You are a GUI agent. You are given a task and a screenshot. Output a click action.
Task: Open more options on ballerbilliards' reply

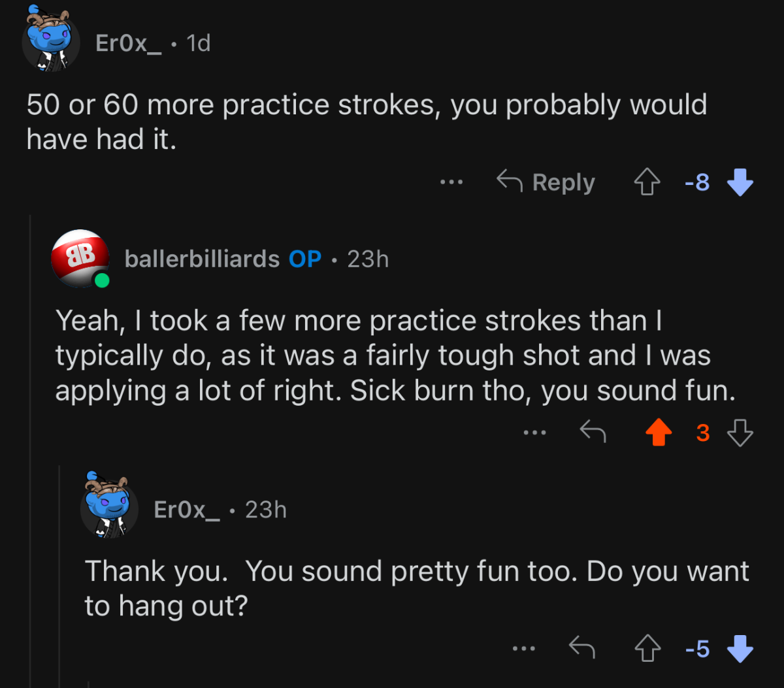click(x=534, y=433)
